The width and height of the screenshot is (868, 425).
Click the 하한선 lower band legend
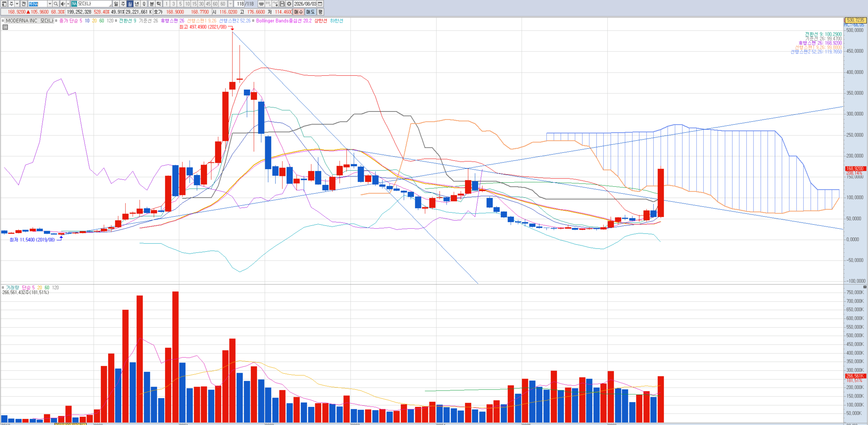337,20
